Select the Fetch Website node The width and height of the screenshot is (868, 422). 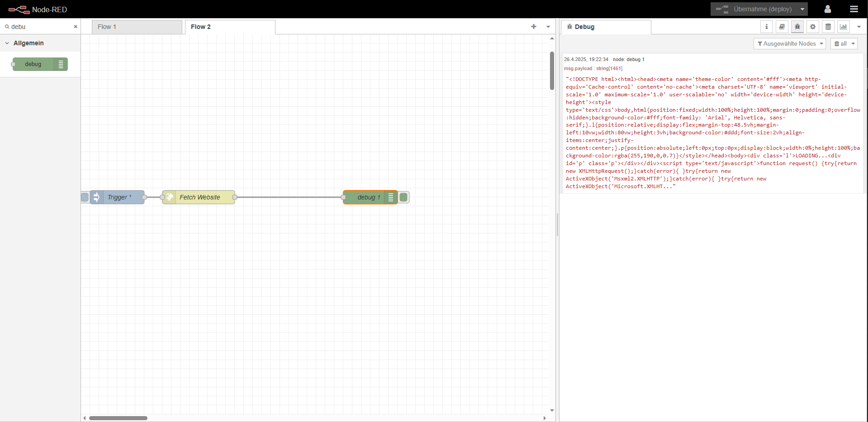point(199,197)
